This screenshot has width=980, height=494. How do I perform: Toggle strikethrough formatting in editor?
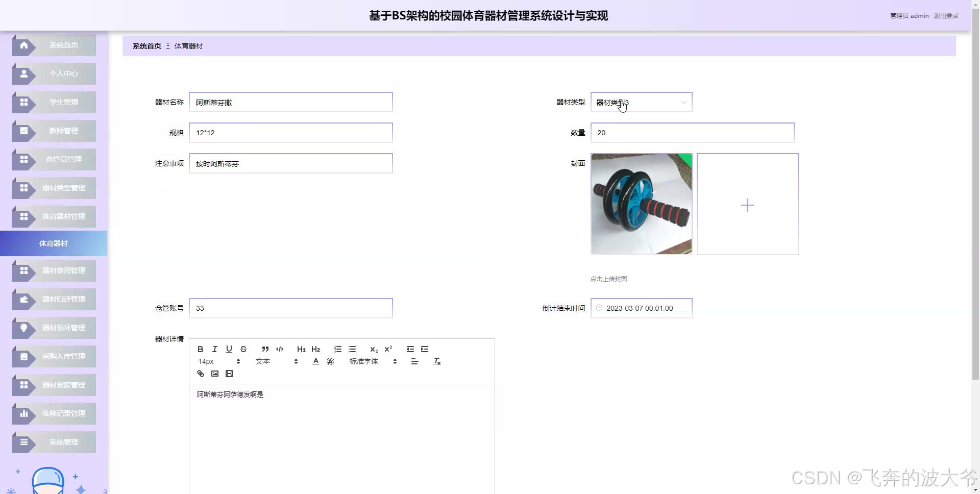pos(243,349)
